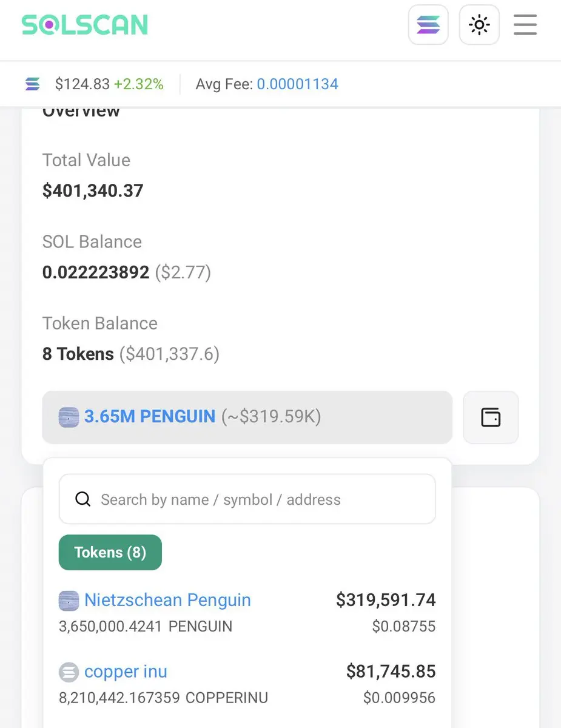Expand the 3.65M PENGUIN token dropdown
This screenshot has width=561, height=728.
(247, 417)
